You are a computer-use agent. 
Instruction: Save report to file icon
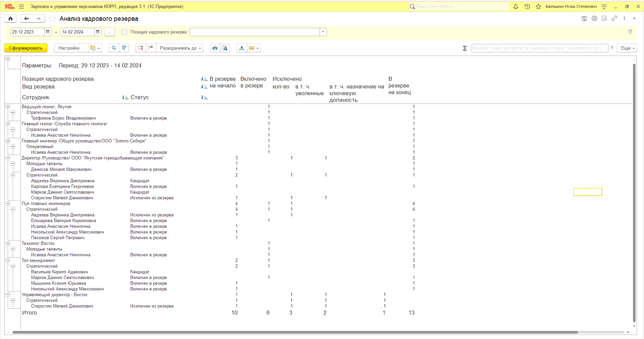click(x=242, y=48)
